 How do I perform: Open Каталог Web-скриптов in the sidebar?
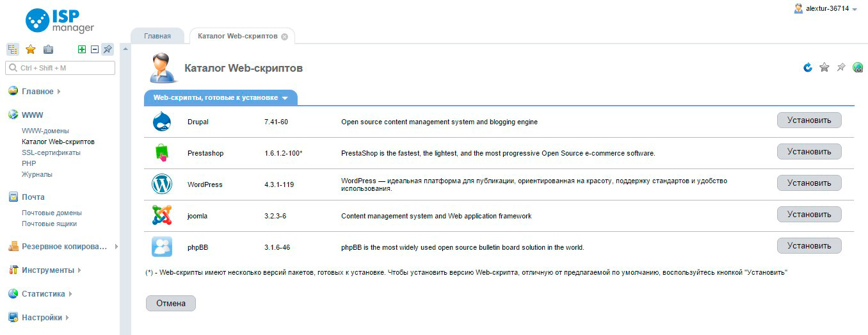[x=58, y=142]
